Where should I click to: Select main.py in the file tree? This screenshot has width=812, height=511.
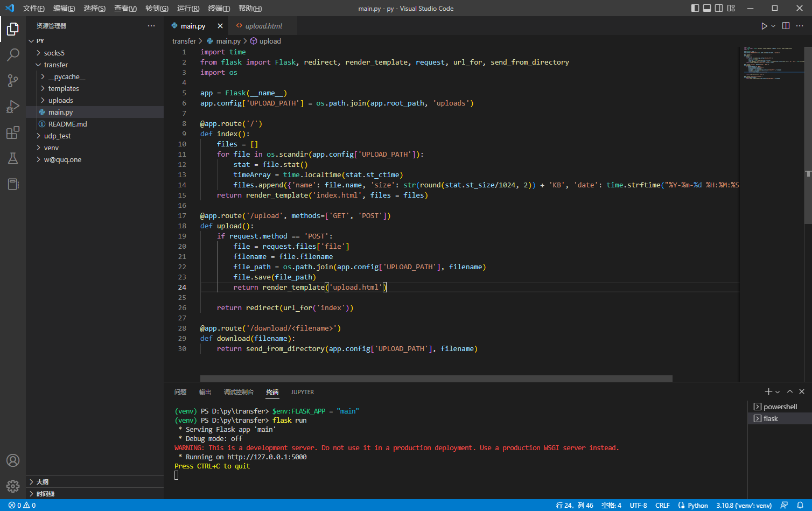tap(95, 112)
